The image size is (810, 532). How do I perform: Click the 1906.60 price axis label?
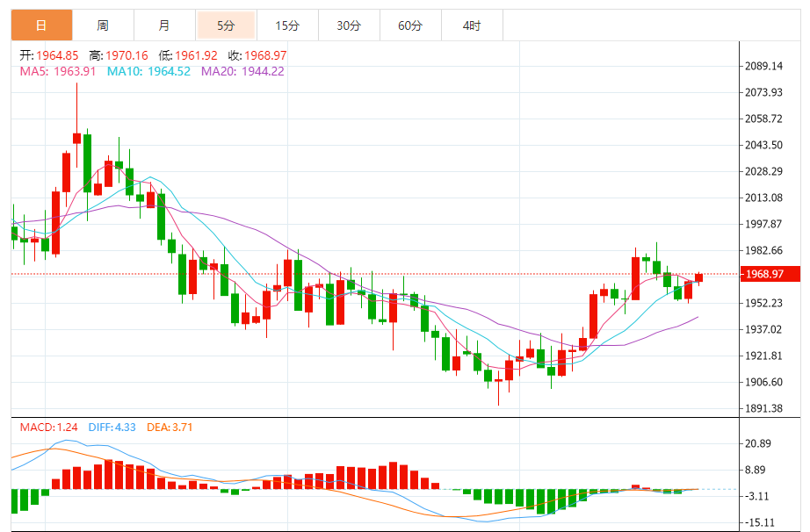[763, 382]
